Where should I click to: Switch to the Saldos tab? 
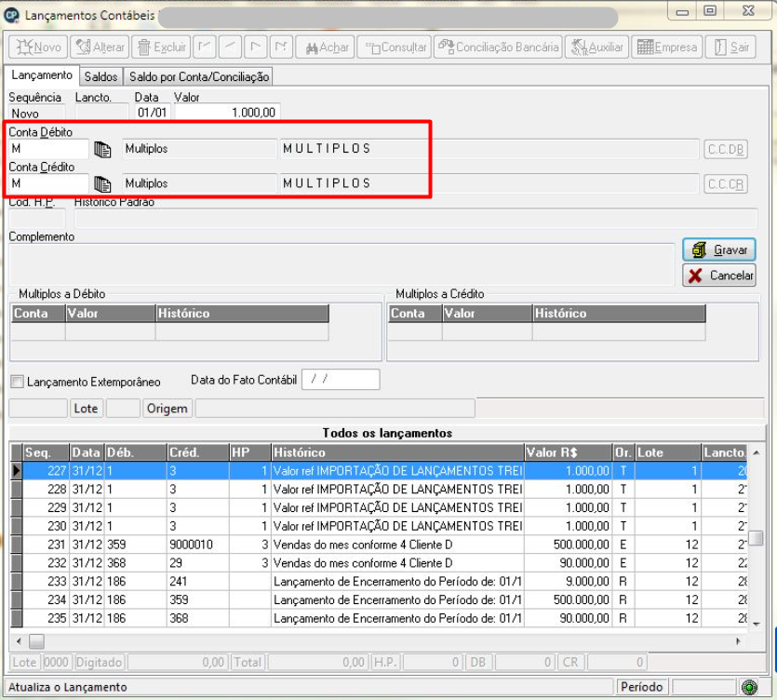tap(100, 77)
